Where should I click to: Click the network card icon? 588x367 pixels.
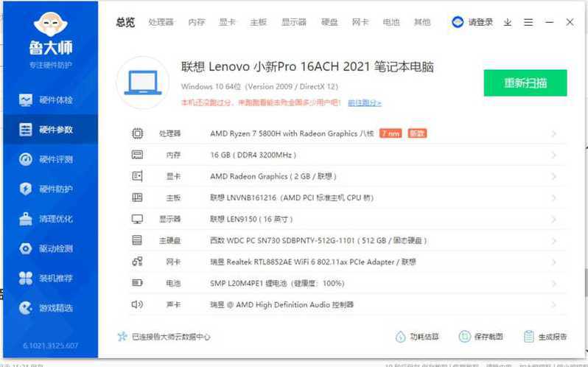pos(137,262)
